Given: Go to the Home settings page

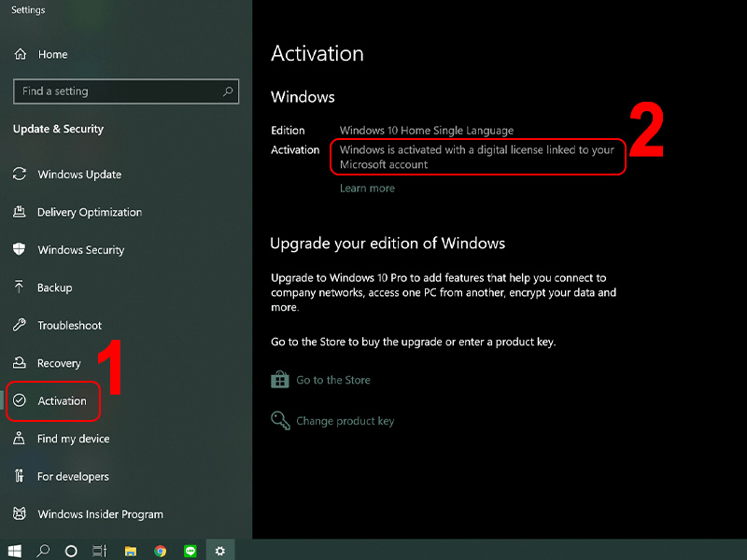Looking at the screenshot, I should [x=52, y=54].
